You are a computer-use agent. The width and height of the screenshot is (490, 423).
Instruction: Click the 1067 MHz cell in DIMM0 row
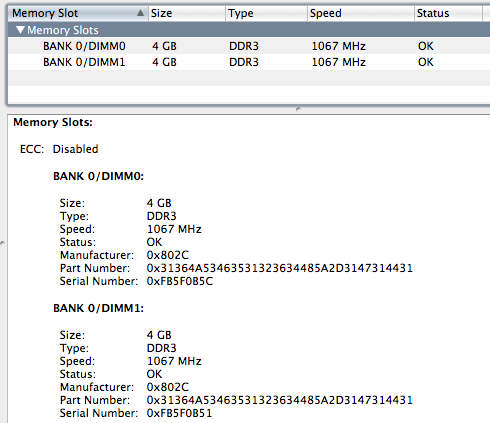(339, 46)
